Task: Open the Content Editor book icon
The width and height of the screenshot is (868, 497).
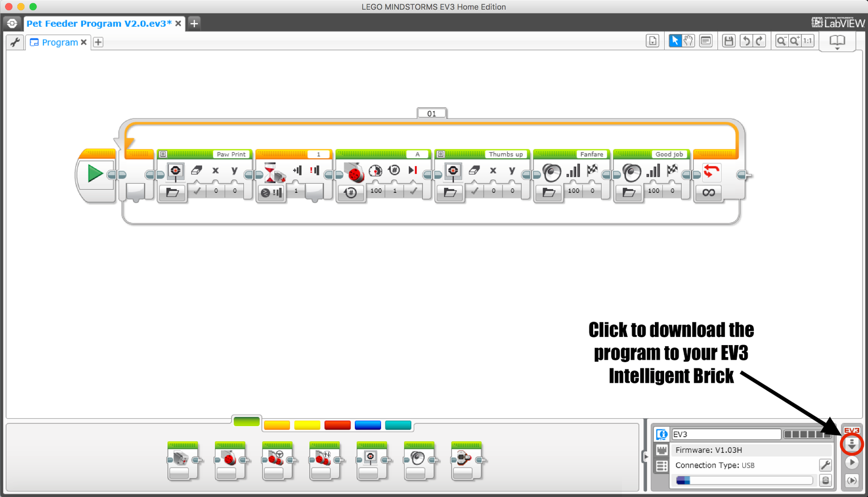Action: [x=837, y=41]
